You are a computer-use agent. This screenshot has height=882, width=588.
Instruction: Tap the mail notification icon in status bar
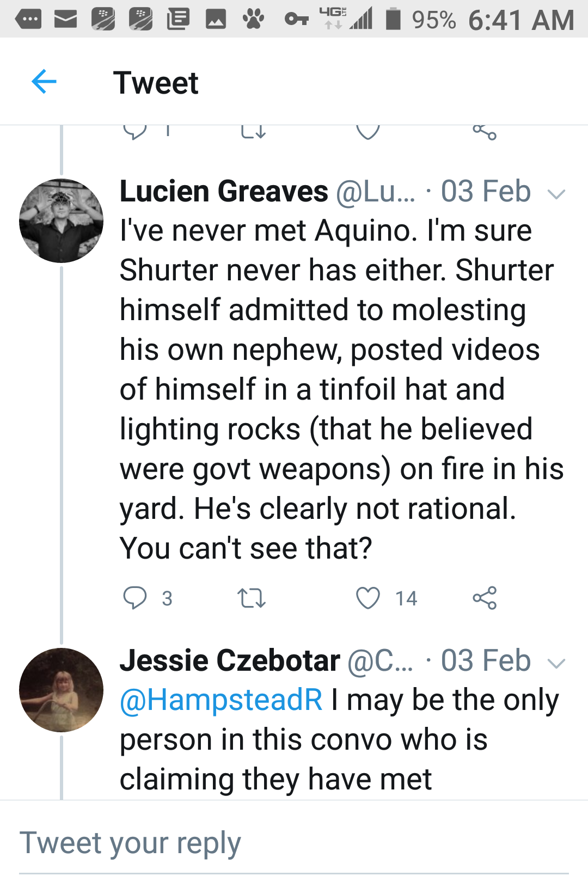65,20
